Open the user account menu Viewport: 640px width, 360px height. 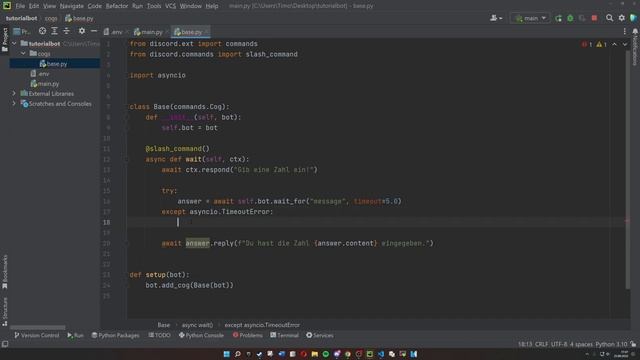(x=496, y=18)
